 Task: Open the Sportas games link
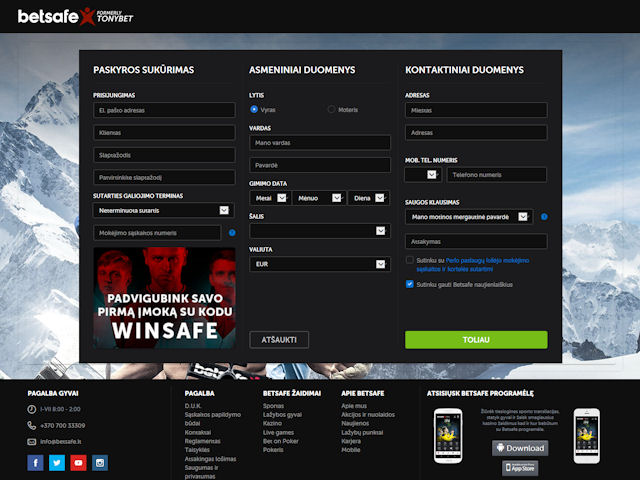click(x=273, y=406)
